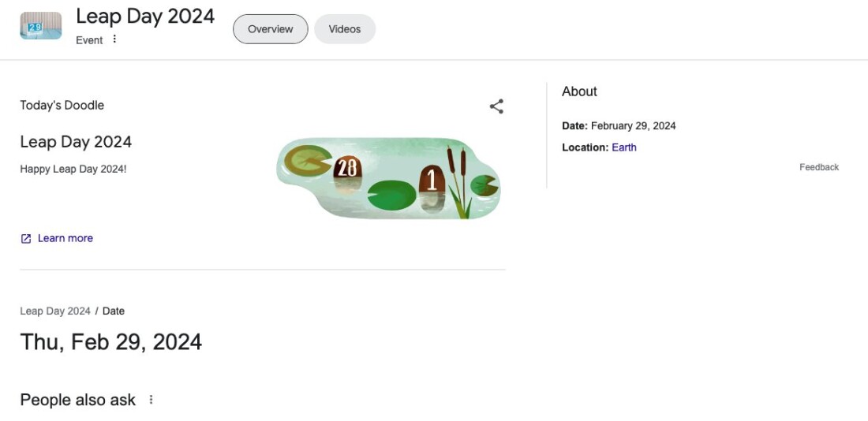Click the People also ask heading
This screenshot has width=868, height=421.
(78, 400)
